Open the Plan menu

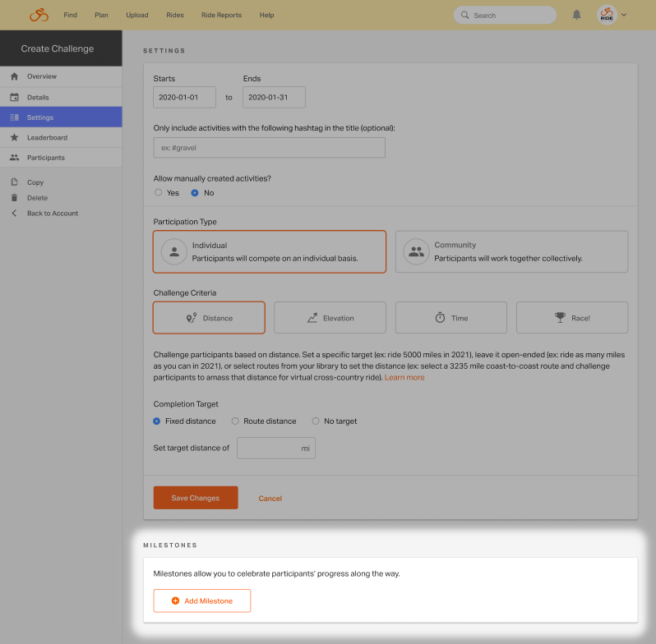pos(101,15)
